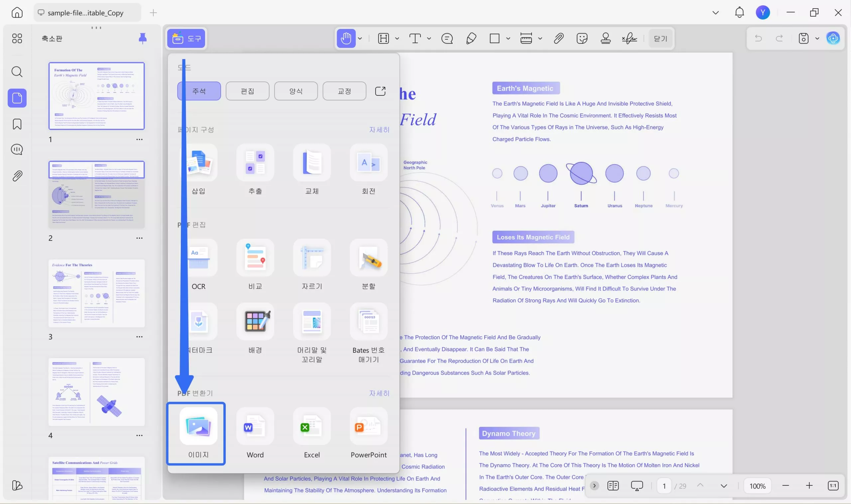Image resolution: width=851 pixels, height=504 pixels.
Task: Open the AI assistant icon
Action: [833, 38]
